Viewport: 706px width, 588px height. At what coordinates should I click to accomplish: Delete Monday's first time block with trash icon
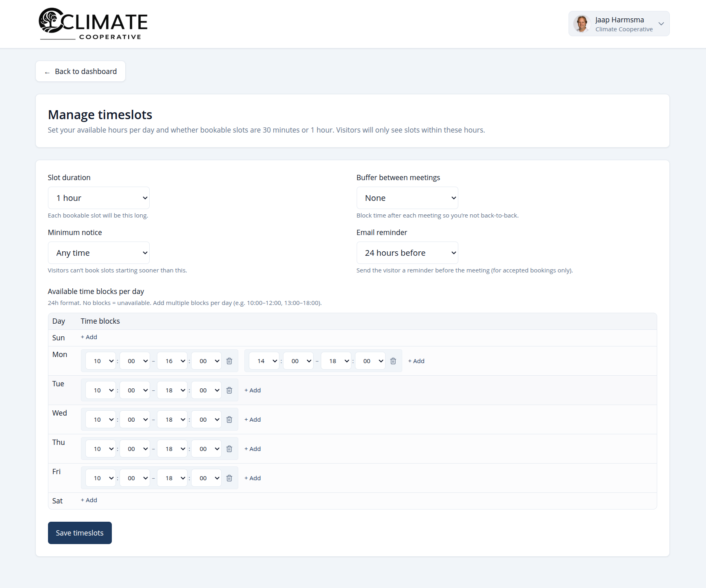click(x=229, y=361)
